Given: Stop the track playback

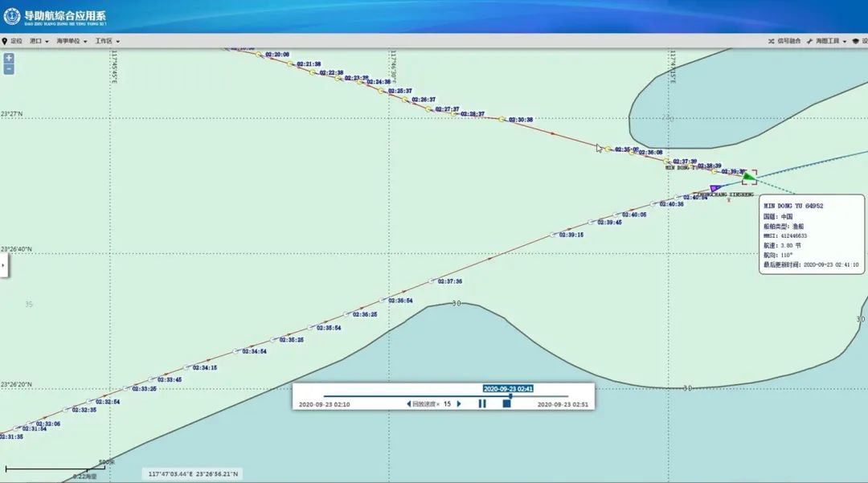Looking at the screenshot, I should tap(506, 404).
